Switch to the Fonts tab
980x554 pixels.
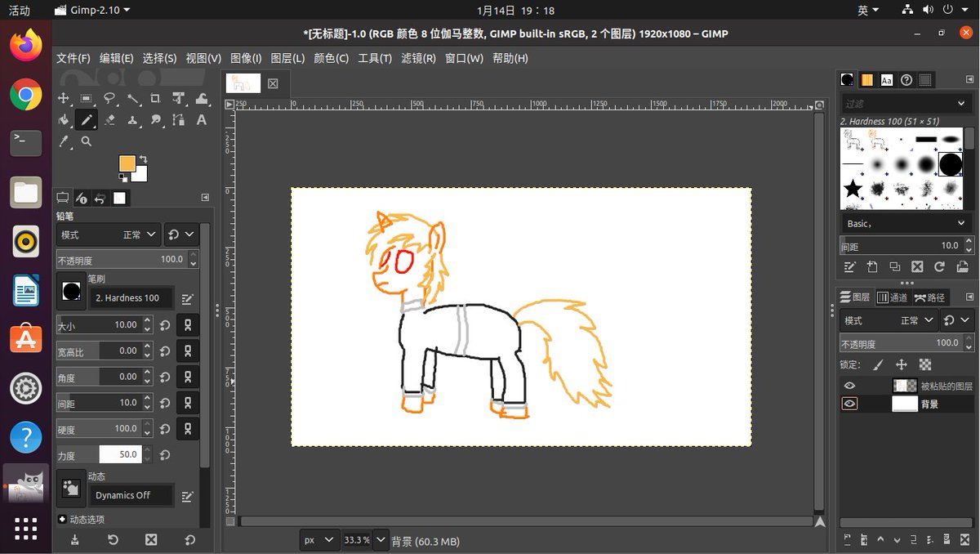886,80
